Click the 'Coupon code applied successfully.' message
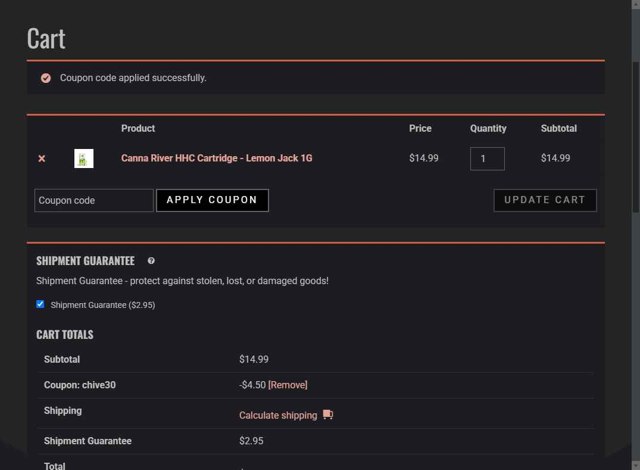This screenshot has width=640, height=470. point(133,78)
